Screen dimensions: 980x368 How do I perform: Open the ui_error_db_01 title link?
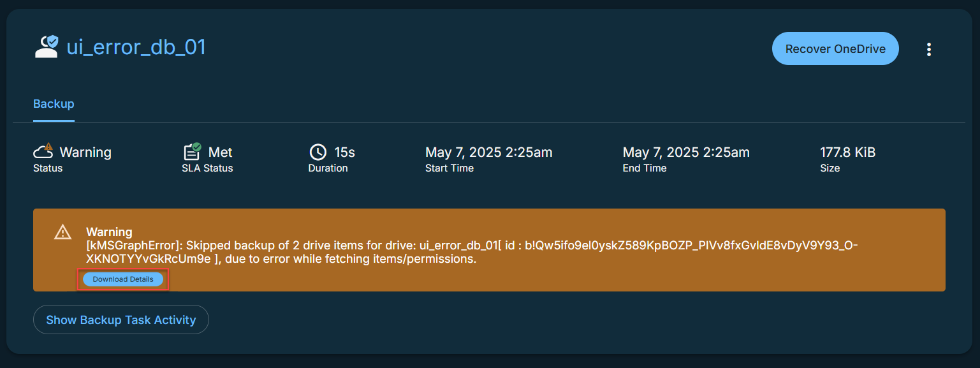(136, 47)
